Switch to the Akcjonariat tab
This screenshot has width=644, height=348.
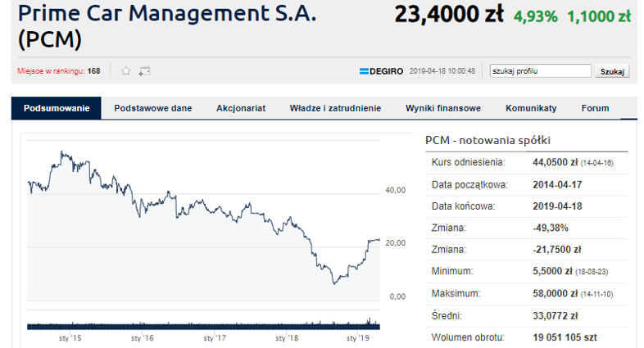point(241,108)
